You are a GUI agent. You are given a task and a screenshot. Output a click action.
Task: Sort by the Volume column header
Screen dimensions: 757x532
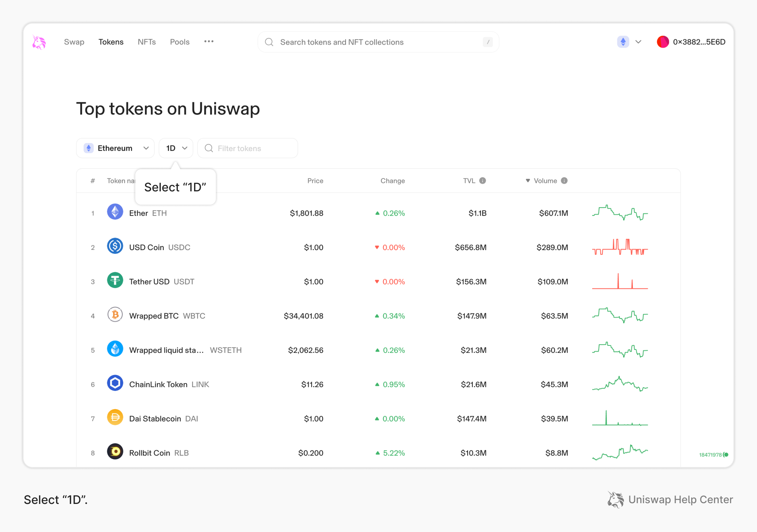point(545,181)
